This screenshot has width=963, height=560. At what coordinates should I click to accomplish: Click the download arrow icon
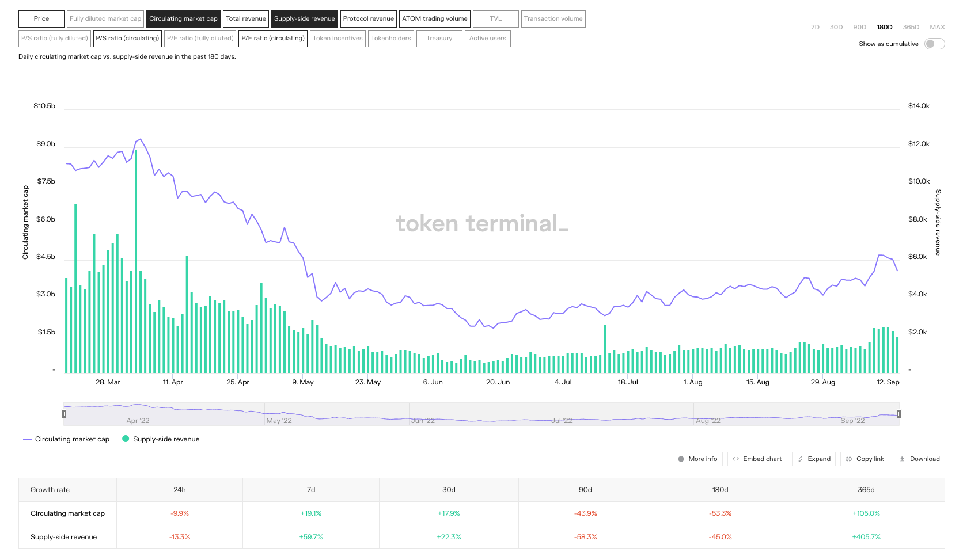point(902,459)
